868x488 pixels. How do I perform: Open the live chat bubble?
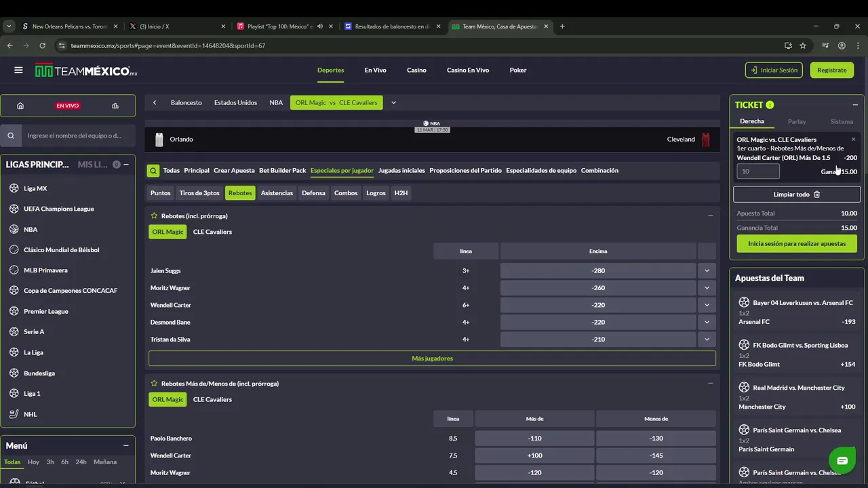click(x=842, y=461)
